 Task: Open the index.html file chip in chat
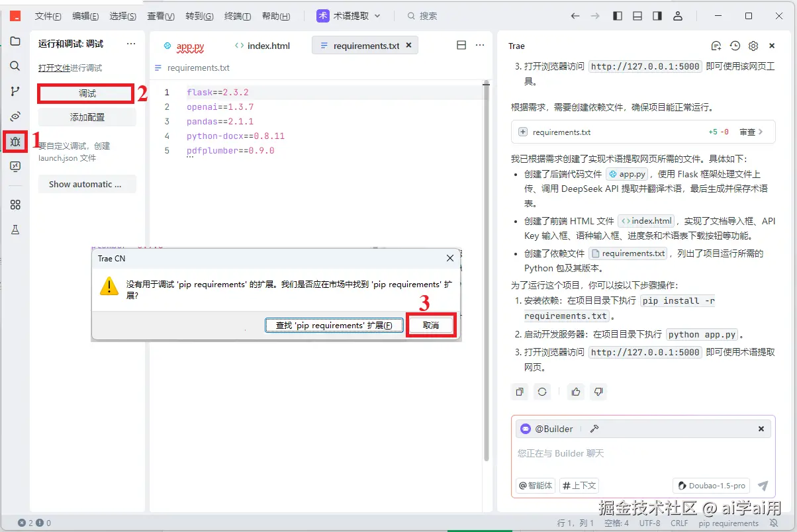pyautogui.click(x=646, y=221)
